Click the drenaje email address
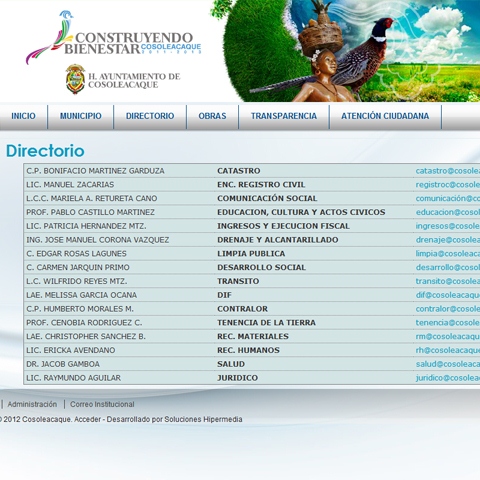The height and width of the screenshot is (480, 480). pyautogui.click(x=448, y=240)
